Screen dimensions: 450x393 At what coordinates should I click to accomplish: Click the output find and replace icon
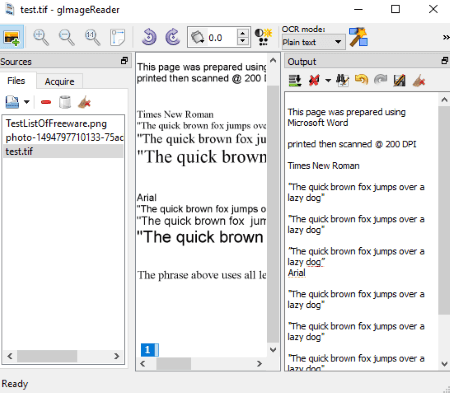tap(342, 80)
